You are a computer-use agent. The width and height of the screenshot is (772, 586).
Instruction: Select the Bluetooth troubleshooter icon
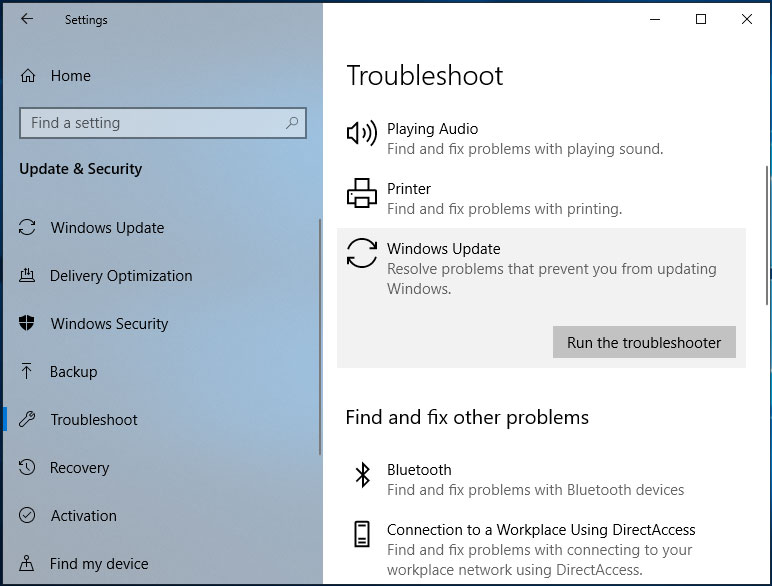pyautogui.click(x=362, y=475)
